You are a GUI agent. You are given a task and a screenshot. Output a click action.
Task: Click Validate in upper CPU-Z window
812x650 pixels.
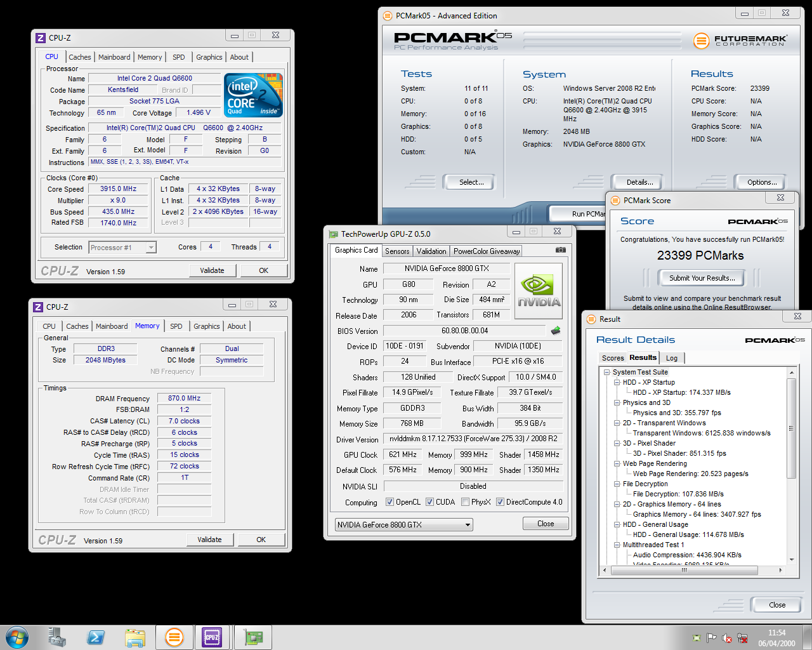[x=212, y=270]
